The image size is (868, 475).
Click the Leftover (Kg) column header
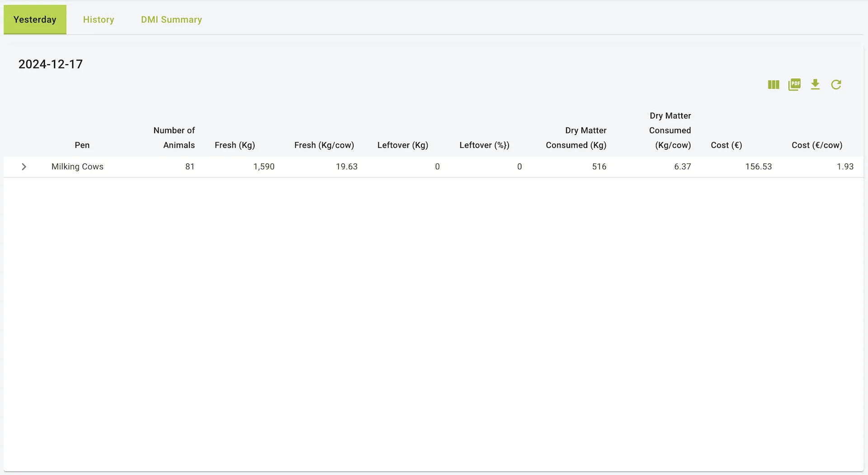[402, 145]
